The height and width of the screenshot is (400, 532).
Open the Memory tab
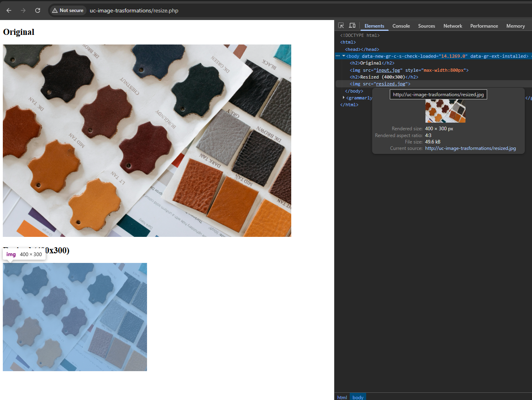tap(516, 26)
